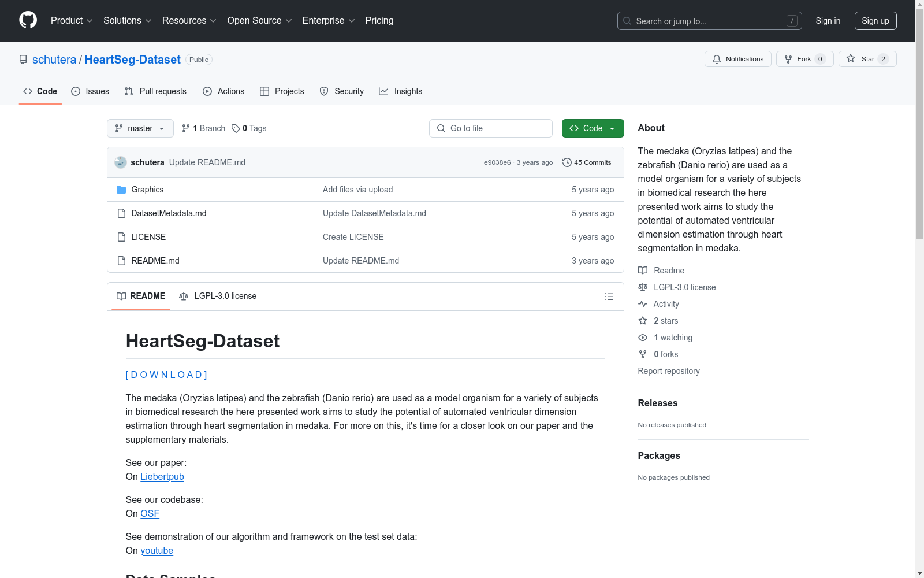Image resolution: width=924 pixels, height=578 pixels.
Task: Open the README.md file
Action: [x=155, y=261]
